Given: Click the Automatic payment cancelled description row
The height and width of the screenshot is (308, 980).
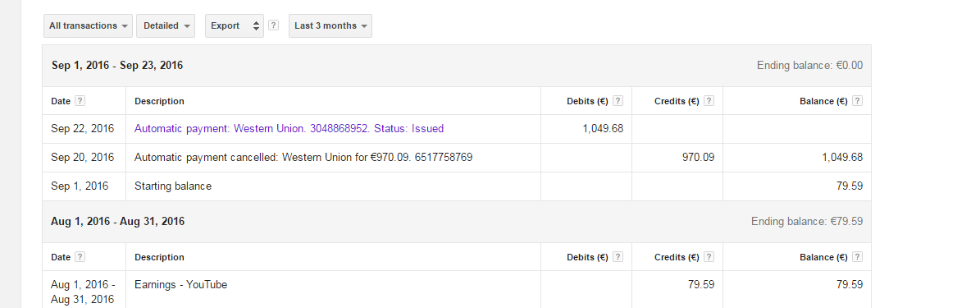Looking at the screenshot, I should click(x=457, y=158).
